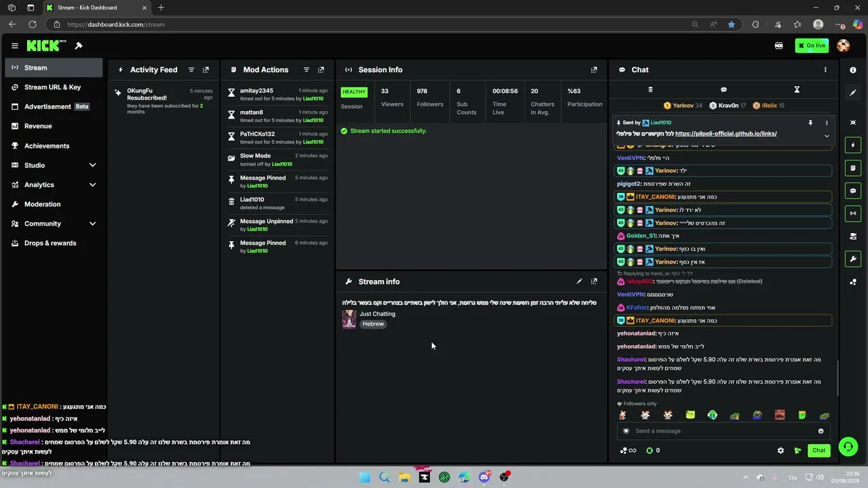Click the green cursor icon beside the Chat button

click(797, 451)
